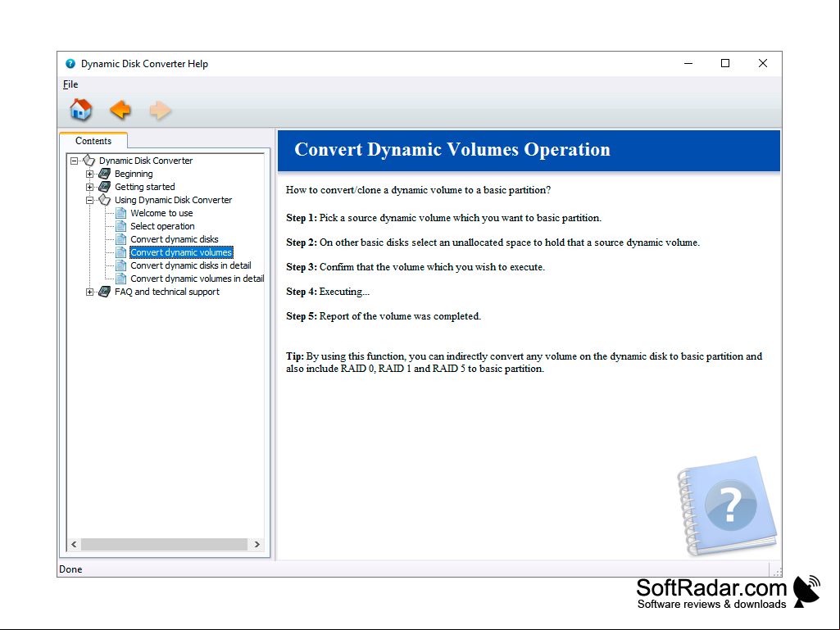The image size is (840, 630).
Task: Open the Welcome to use topic
Action: click(x=161, y=213)
